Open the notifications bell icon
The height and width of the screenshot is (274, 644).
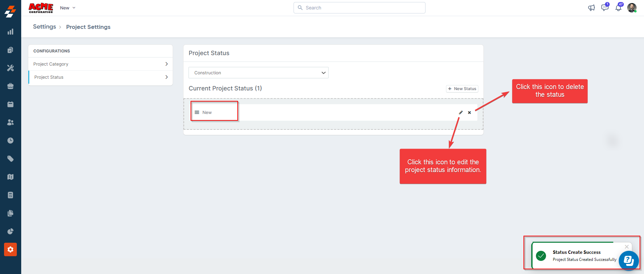[619, 7]
